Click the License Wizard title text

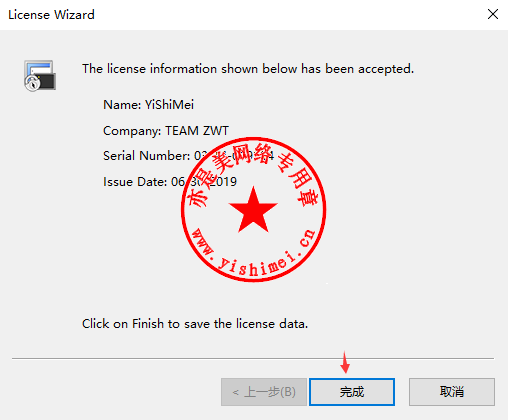click(x=51, y=15)
